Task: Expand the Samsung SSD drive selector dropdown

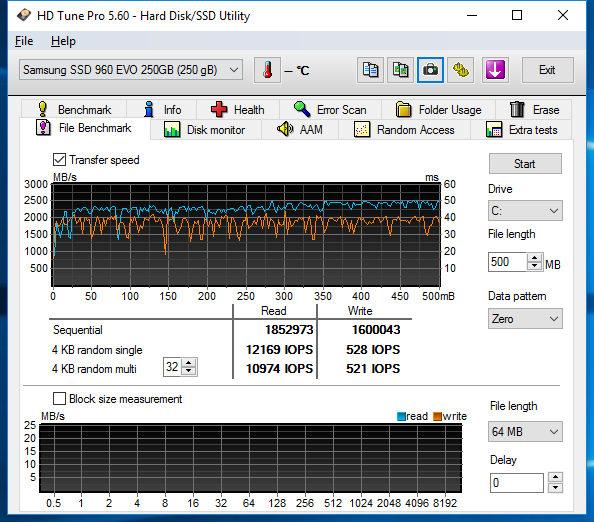Action: click(x=131, y=70)
